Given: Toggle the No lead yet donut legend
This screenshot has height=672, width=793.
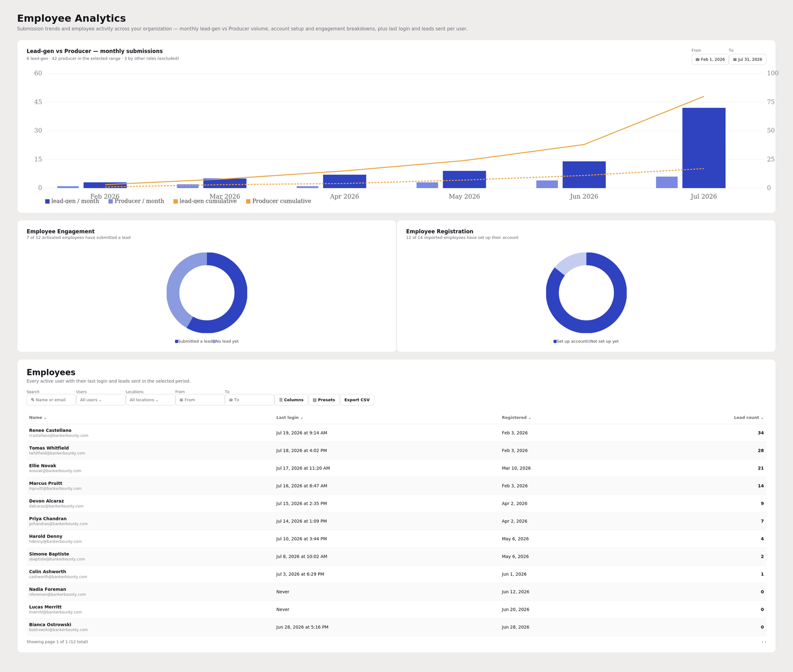Looking at the screenshot, I should click(x=226, y=342).
